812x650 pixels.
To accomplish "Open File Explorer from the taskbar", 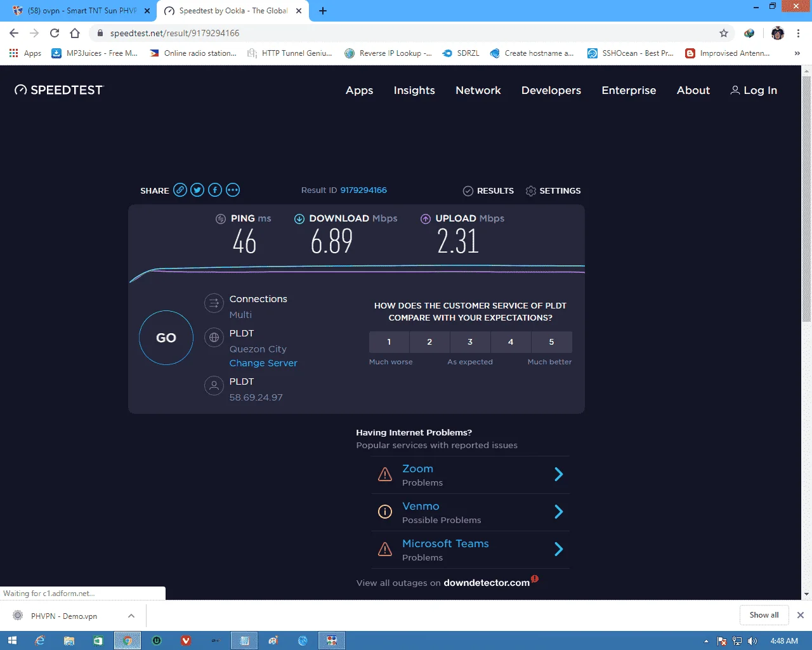I will pos(69,640).
